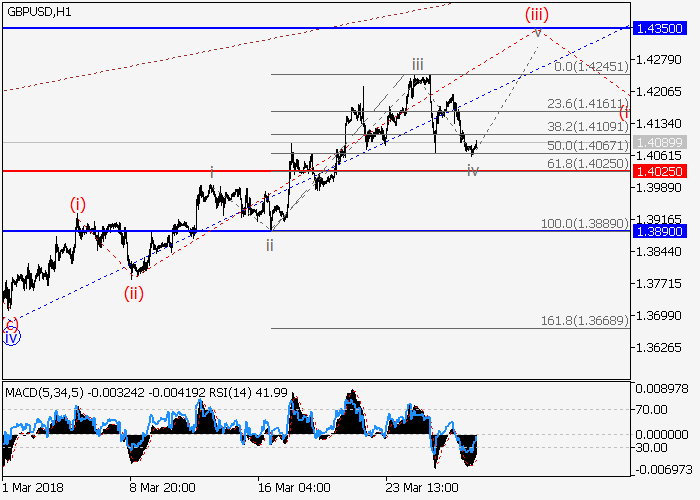The width and height of the screenshot is (700, 500).
Task: Click the gray ii wave label
Action: [270, 245]
